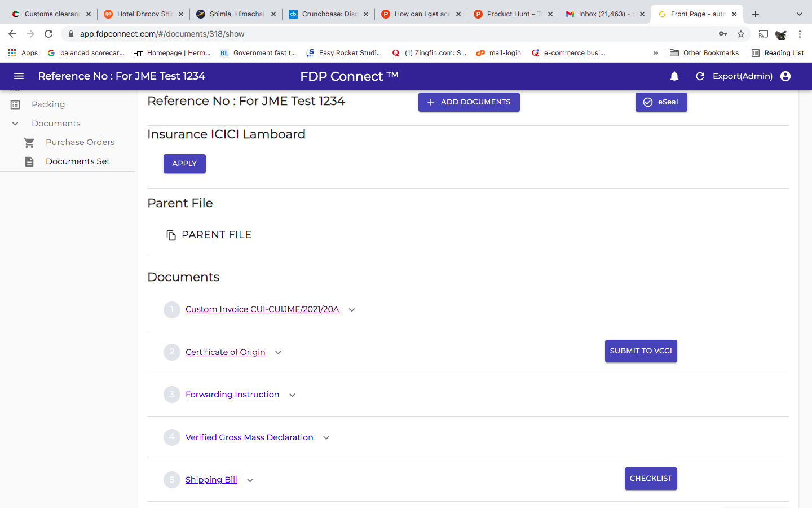The width and height of the screenshot is (812, 508).
Task: Expand the Custom Invoice document row
Action: (x=352, y=310)
